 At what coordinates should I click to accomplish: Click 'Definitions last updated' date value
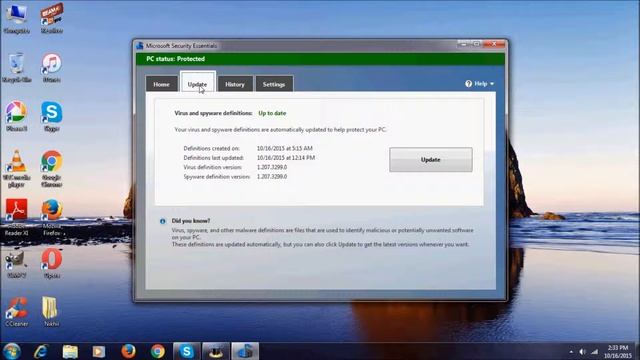coord(286,158)
